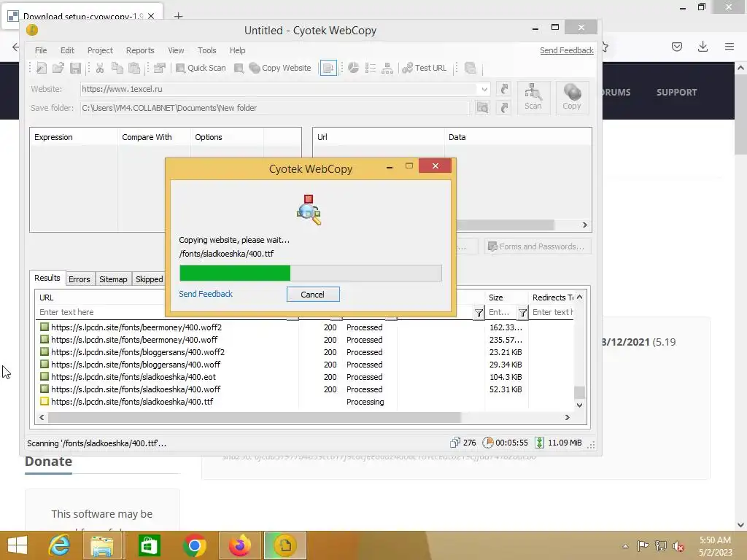Image resolution: width=747 pixels, height=560 pixels.
Task: Click the Forms and Passwords button
Action: 538,246
